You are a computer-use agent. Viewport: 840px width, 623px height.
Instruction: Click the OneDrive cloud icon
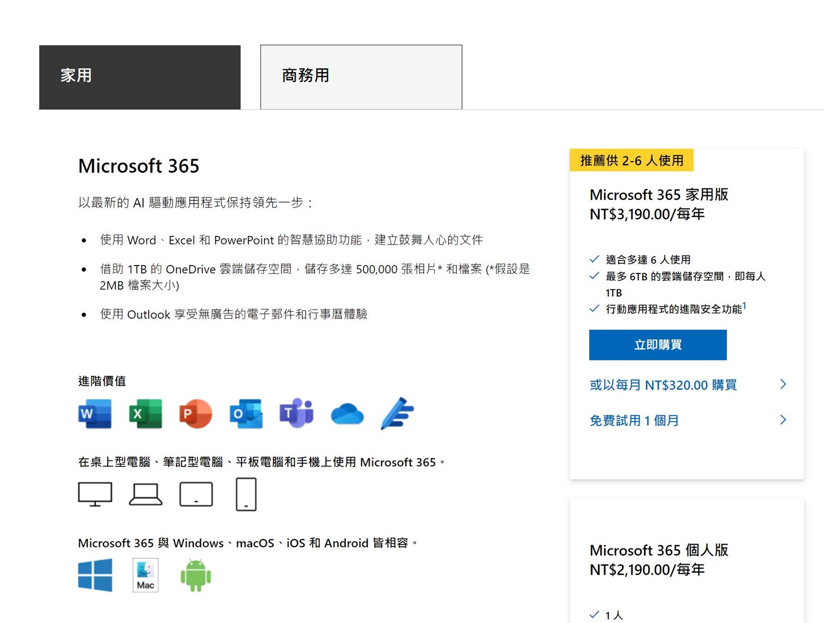[x=347, y=414]
